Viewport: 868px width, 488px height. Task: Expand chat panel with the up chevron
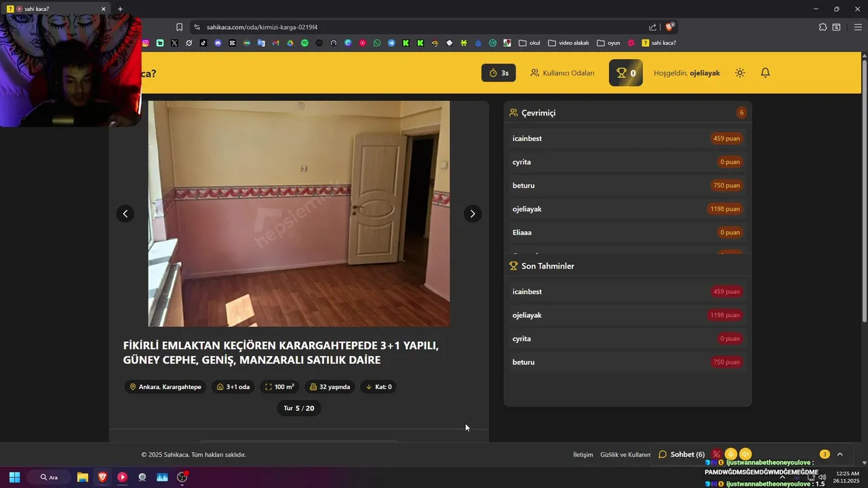[x=840, y=454]
